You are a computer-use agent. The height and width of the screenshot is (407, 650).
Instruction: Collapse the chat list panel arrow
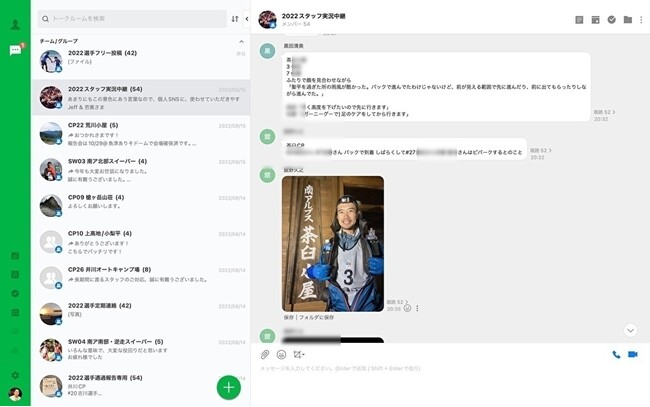[x=247, y=19]
